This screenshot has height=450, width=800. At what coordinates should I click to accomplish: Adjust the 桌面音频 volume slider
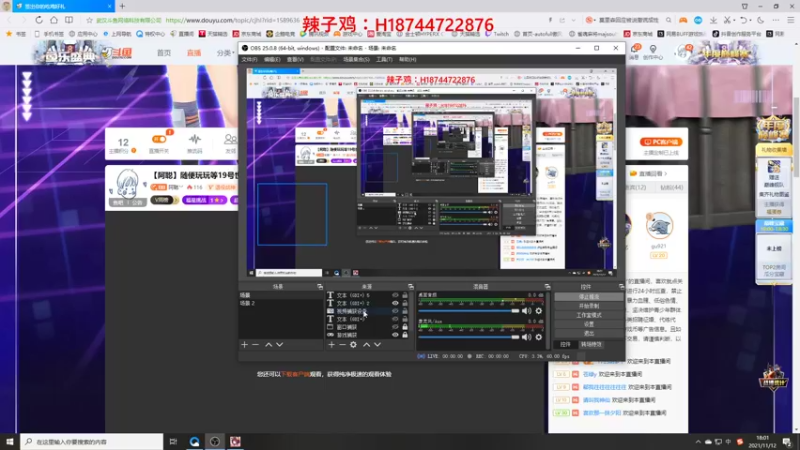click(468, 311)
